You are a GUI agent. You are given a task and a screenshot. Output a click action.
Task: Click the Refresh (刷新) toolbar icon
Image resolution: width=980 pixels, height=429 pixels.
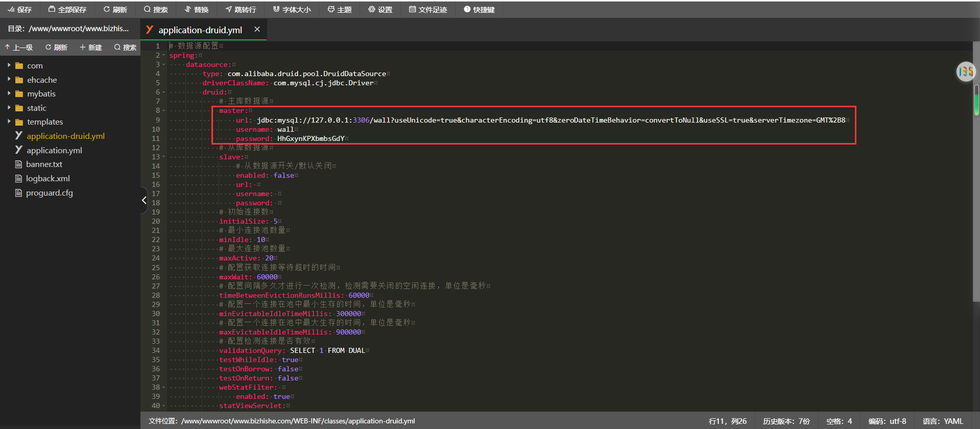[115, 10]
